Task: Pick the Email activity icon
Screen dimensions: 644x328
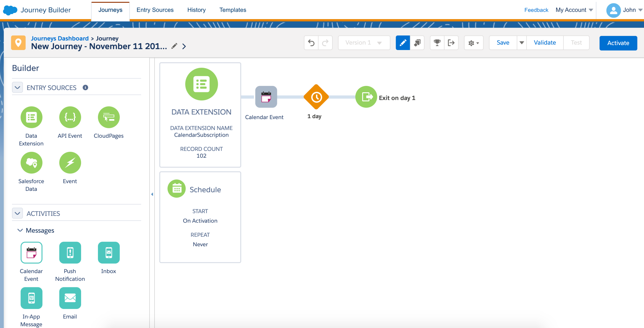Action: pyautogui.click(x=70, y=298)
